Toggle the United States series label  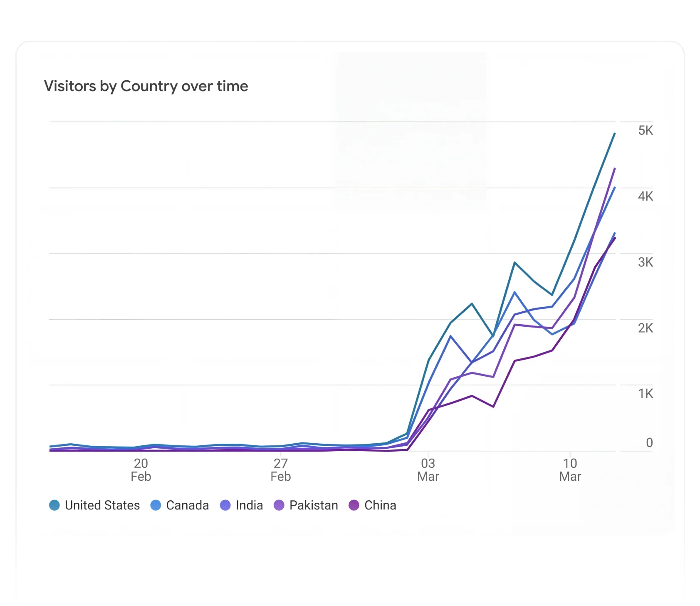[x=102, y=505]
